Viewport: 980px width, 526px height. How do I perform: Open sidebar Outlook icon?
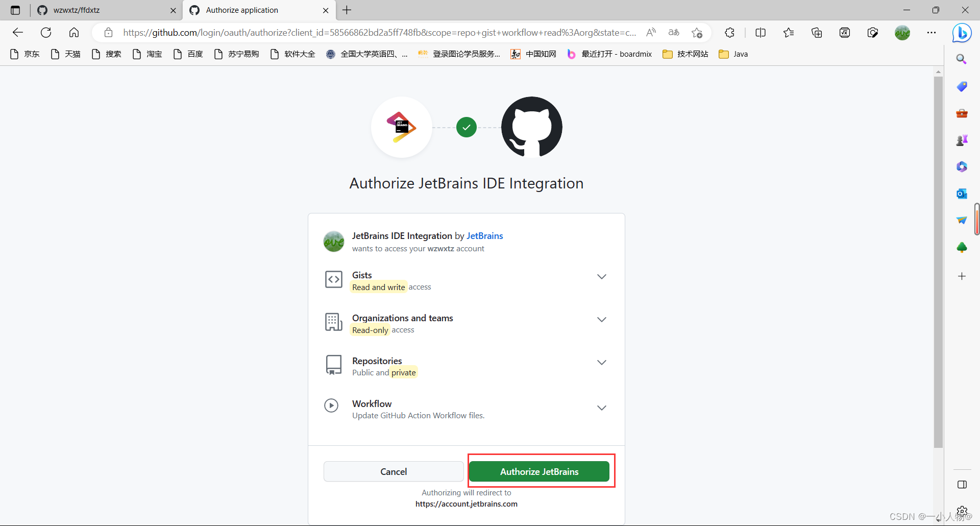click(962, 194)
